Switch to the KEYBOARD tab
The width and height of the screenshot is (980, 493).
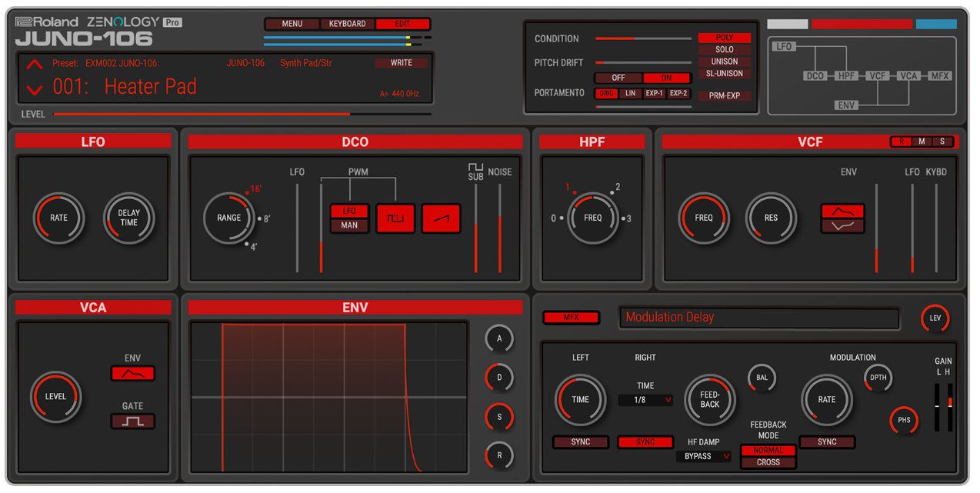348,24
